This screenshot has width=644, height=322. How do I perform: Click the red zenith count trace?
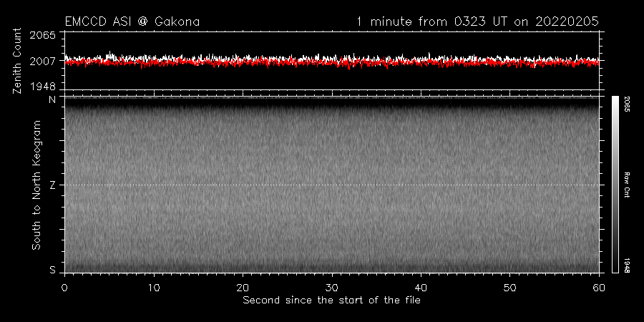331,63
